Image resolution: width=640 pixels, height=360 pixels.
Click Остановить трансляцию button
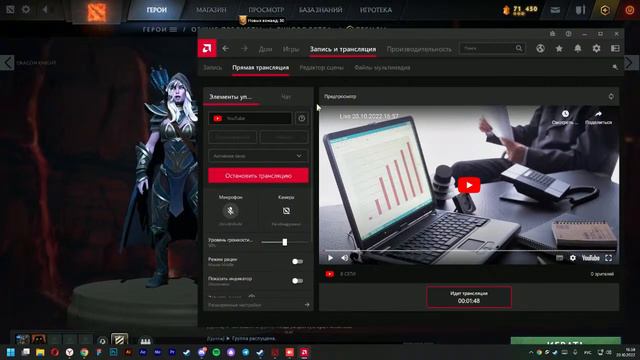(x=258, y=176)
